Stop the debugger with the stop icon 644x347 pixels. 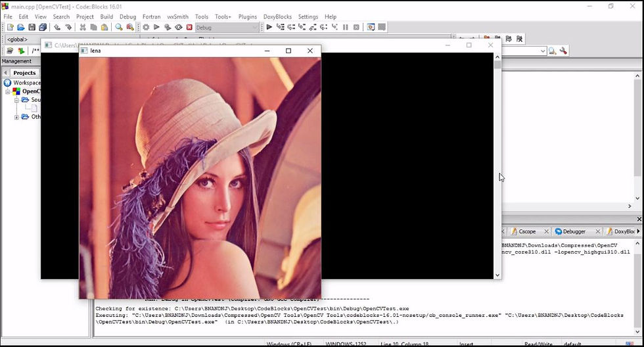(356, 27)
